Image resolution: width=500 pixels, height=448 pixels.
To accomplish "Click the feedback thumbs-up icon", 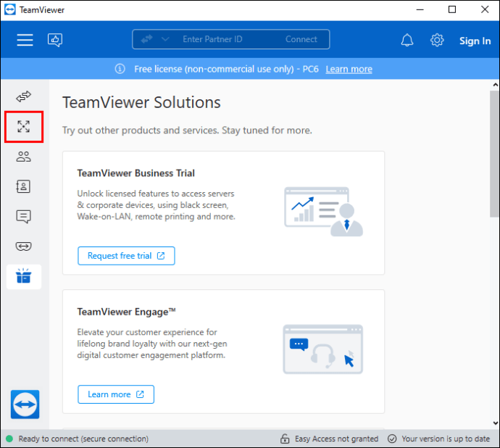I will pos(55,41).
